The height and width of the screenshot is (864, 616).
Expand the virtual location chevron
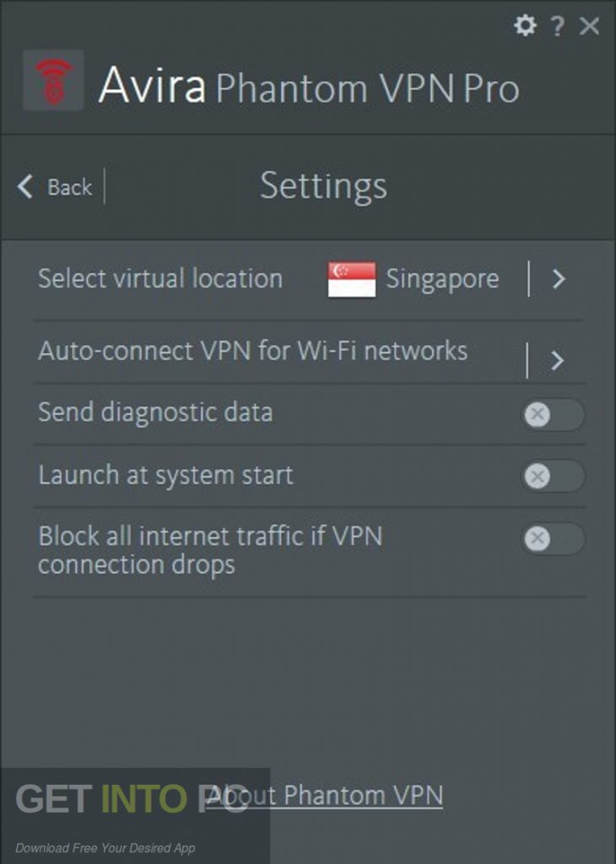tap(558, 279)
